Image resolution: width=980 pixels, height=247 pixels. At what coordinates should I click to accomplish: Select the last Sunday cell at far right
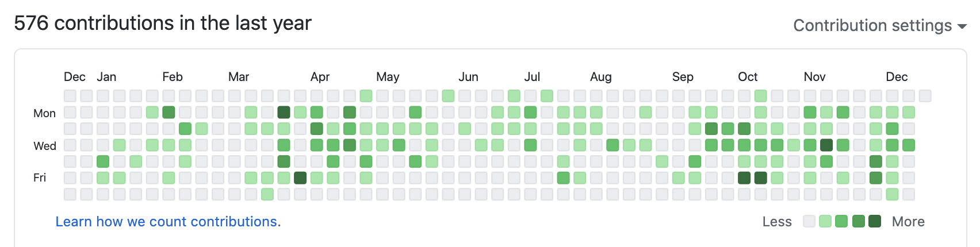pyautogui.click(x=925, y=96)
